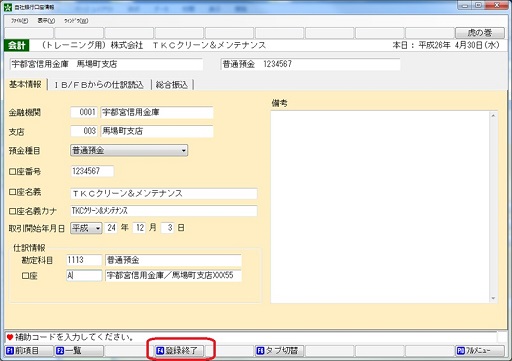512x361 pixels.
Task: Click the red heart status icon
Action: [x=10, y=337]
